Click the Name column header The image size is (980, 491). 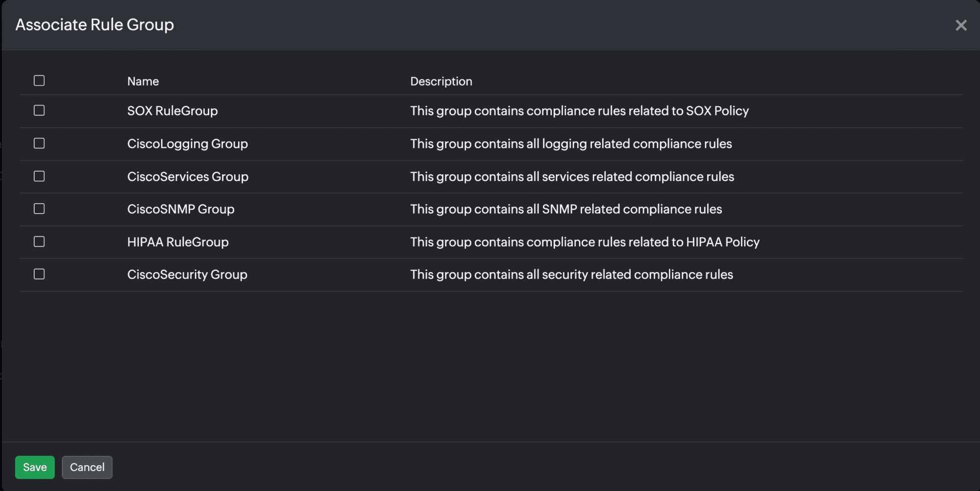[x=143, y=81]
